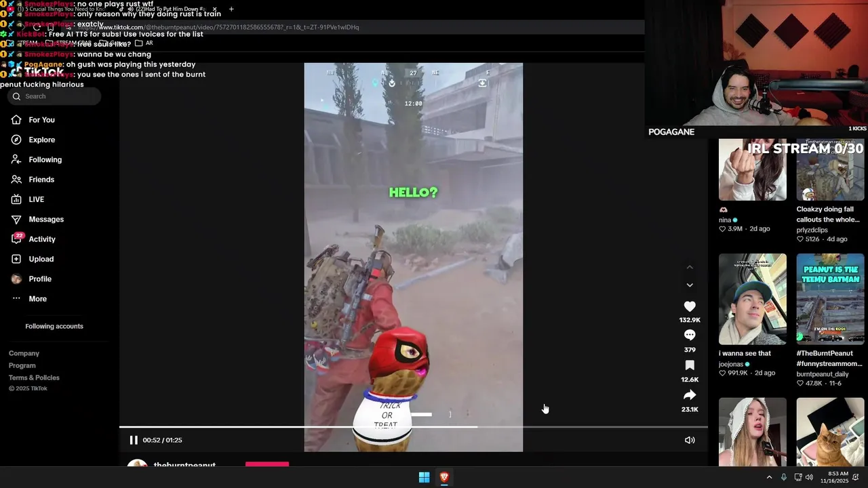Open Friends page

pyautogui.click(x=41, y=180)
